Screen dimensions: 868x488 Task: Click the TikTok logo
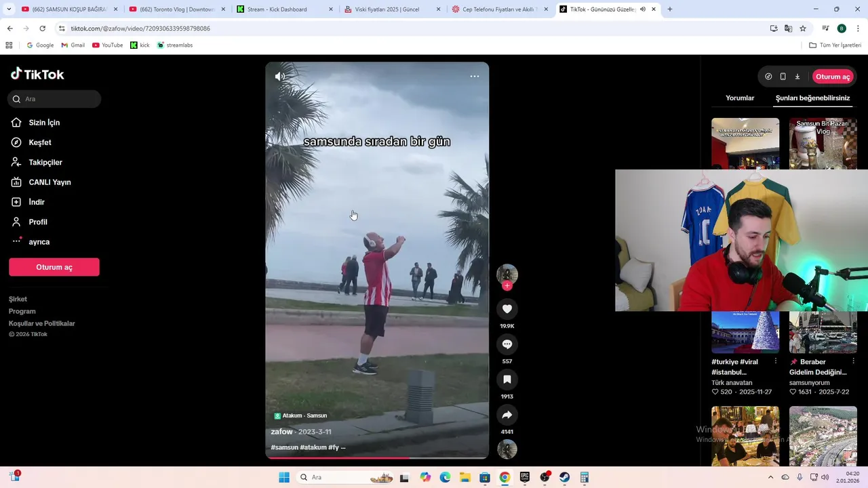(x=37, y=74)
